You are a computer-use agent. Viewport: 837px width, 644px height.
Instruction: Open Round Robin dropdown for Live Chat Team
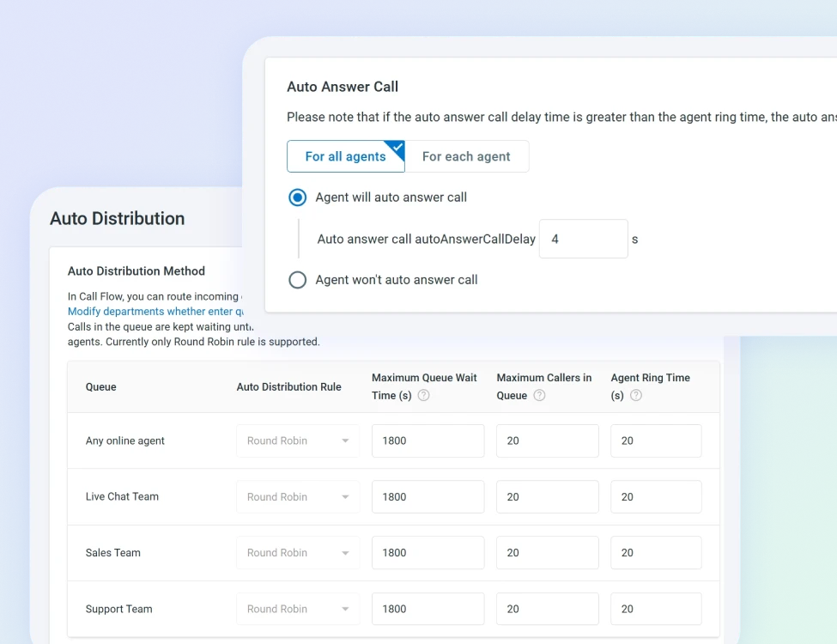tap(298, 497)
